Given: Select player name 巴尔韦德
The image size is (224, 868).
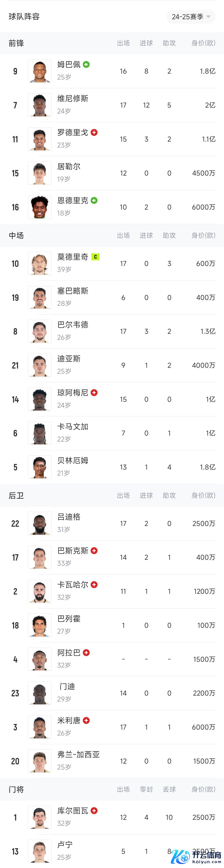Looking at the screenshot, I should [x=73, y=325].
